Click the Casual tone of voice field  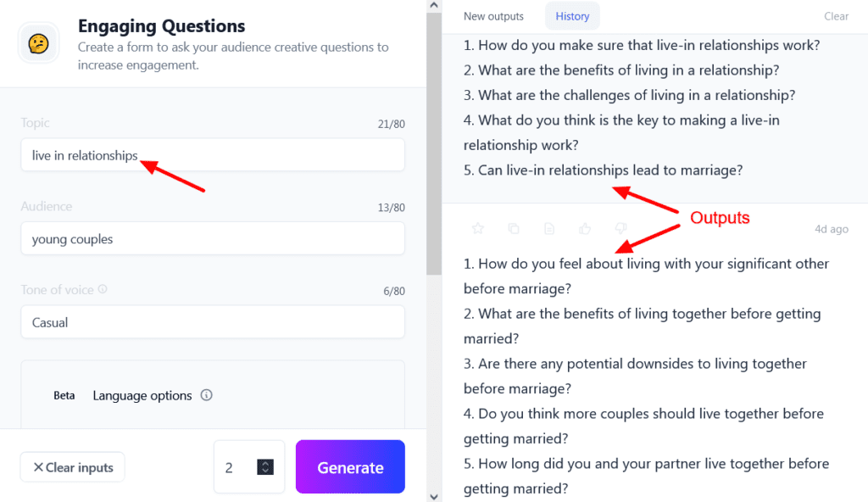[213, 322]
